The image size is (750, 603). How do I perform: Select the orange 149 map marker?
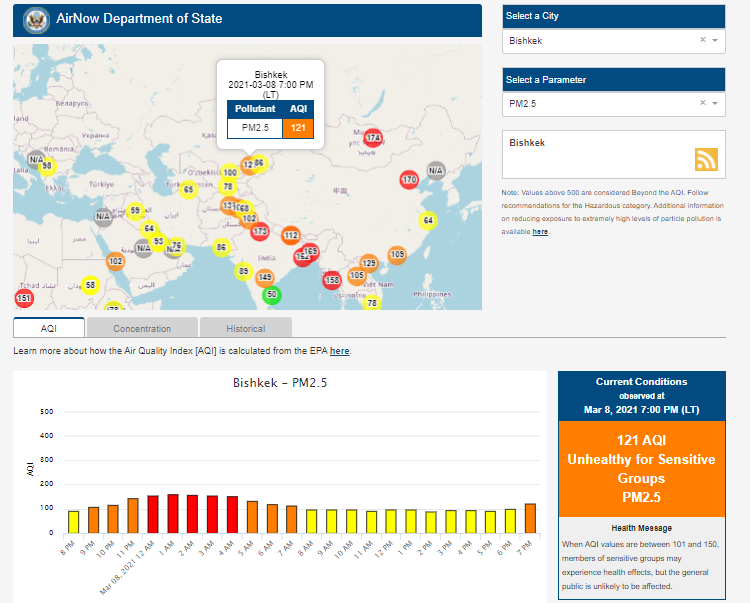265,278
